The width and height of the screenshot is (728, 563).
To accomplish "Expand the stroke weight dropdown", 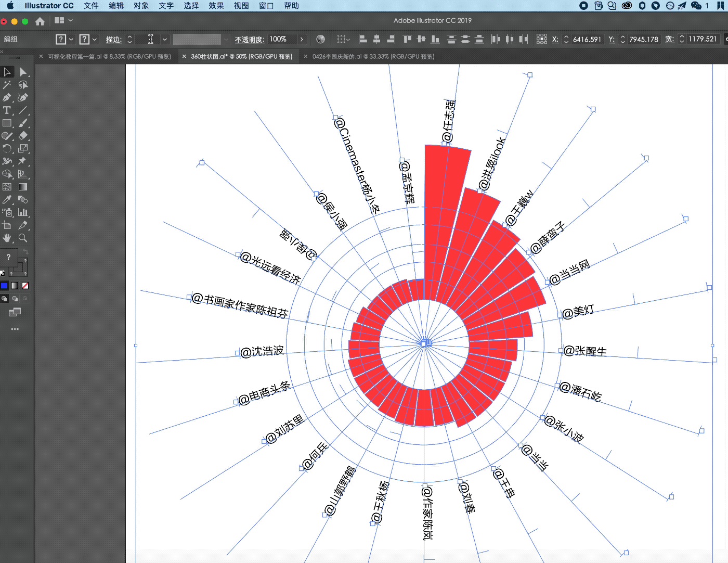I will point(165,40).
